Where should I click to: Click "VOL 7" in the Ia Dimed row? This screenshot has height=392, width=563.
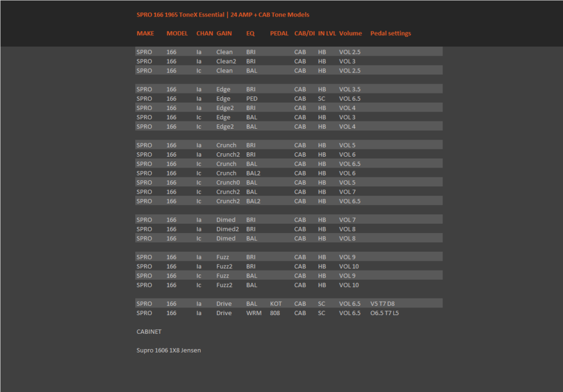pos(347,220)
